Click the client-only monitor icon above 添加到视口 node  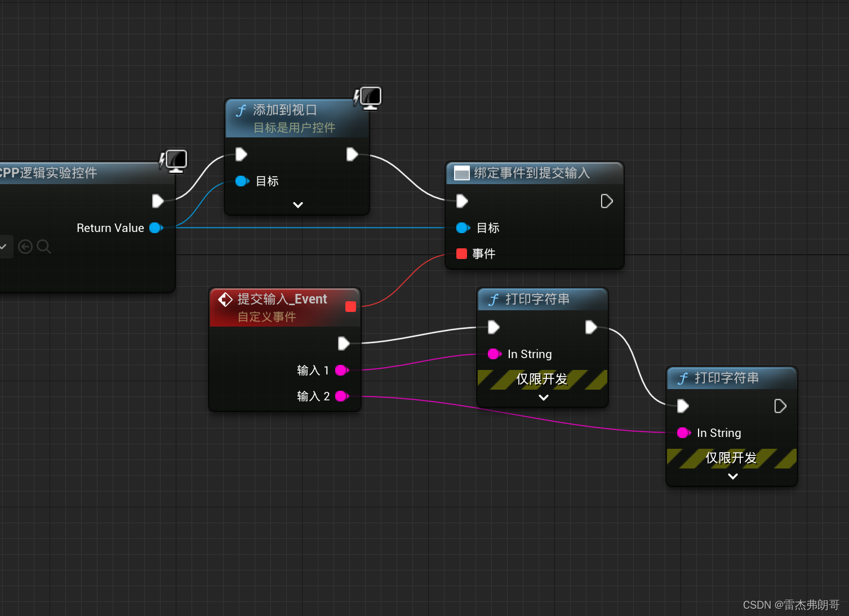pos(368,98)
